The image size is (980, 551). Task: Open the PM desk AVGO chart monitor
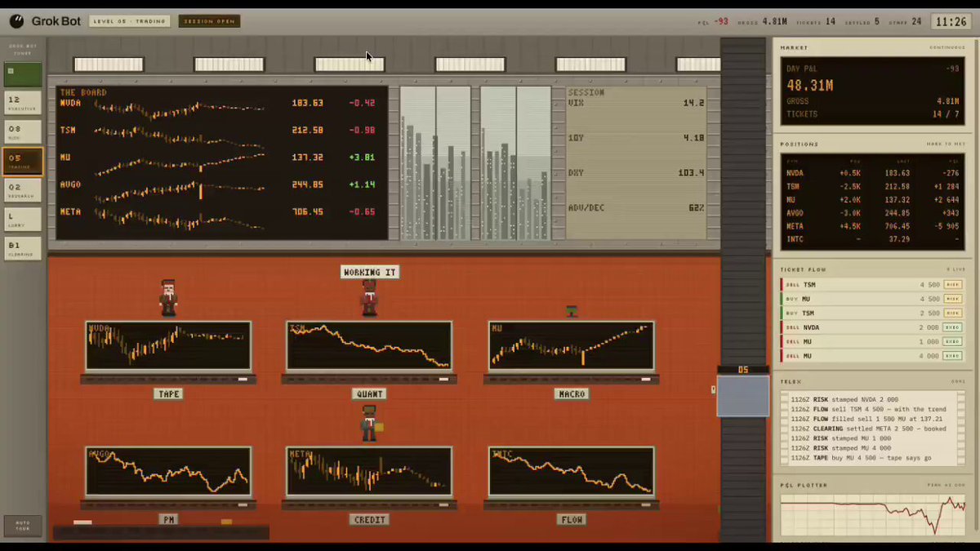coord(168,472)
